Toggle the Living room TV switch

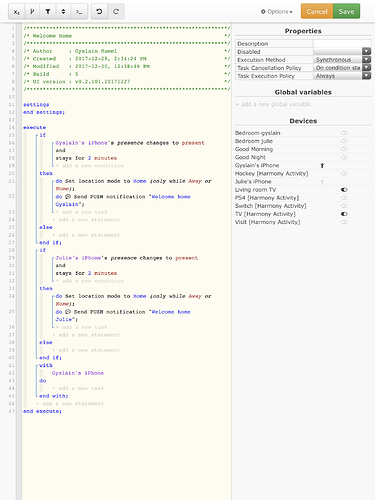[344, 190]
